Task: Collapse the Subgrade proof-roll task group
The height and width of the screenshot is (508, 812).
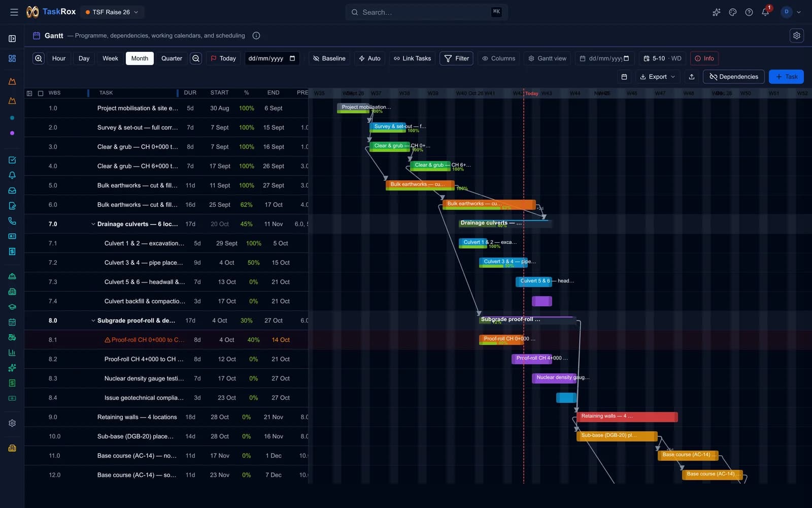Action: click(x=93, y=321)
